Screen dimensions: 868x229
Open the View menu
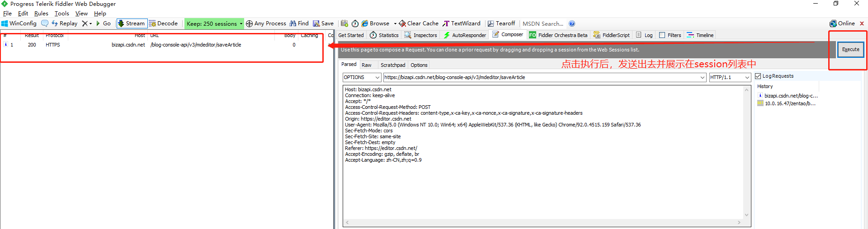(81, 14)
